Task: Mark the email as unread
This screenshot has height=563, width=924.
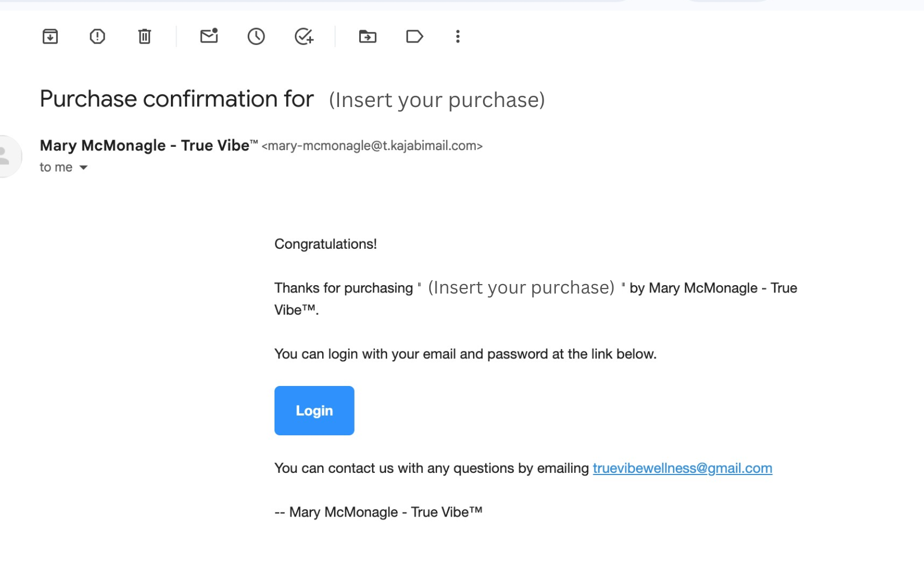Action: point(209,36)
